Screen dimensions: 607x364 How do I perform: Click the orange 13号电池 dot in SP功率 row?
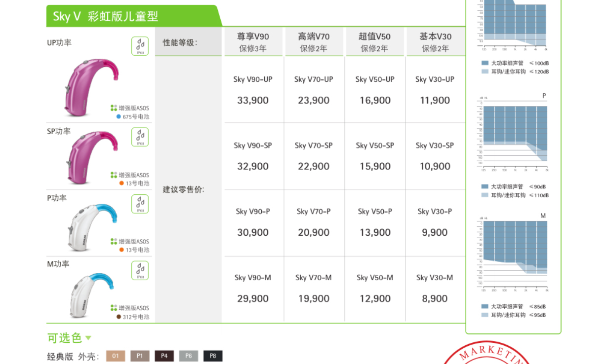pyautogui.click(x=121, y=183)
